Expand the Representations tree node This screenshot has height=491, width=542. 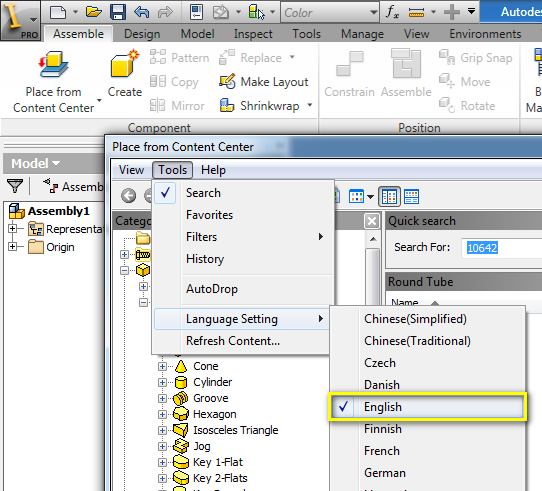pyautogui.click(x=12, y=229)
